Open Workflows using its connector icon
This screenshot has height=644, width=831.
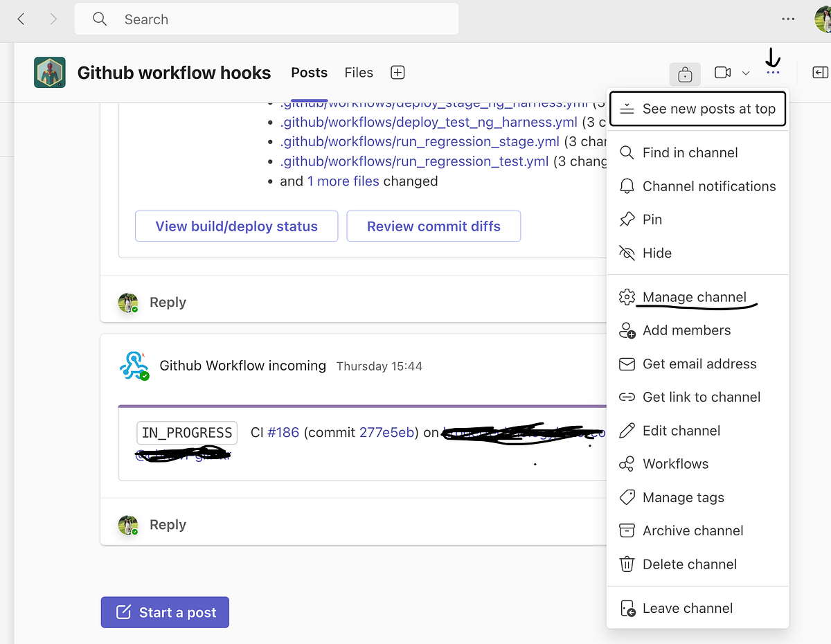point(627,463)
